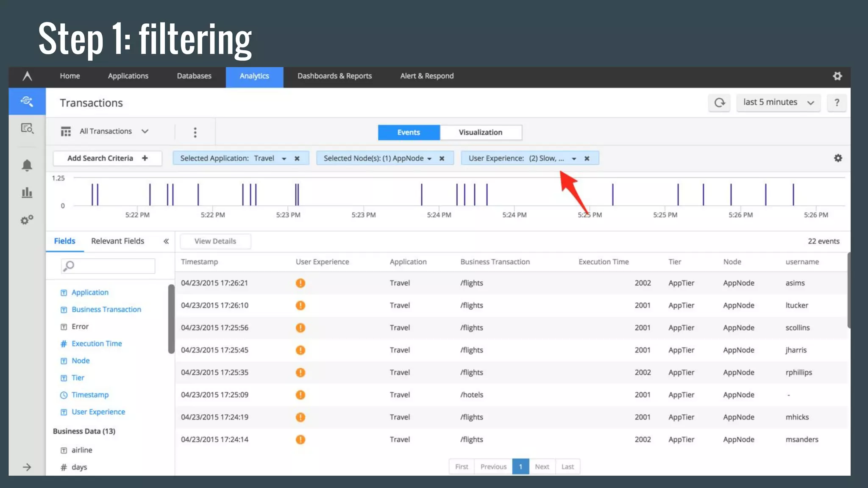This screenshot has height=488, width=868.
Task: Expand the All Transactions dropdown
Action: [x=105, y=131]
